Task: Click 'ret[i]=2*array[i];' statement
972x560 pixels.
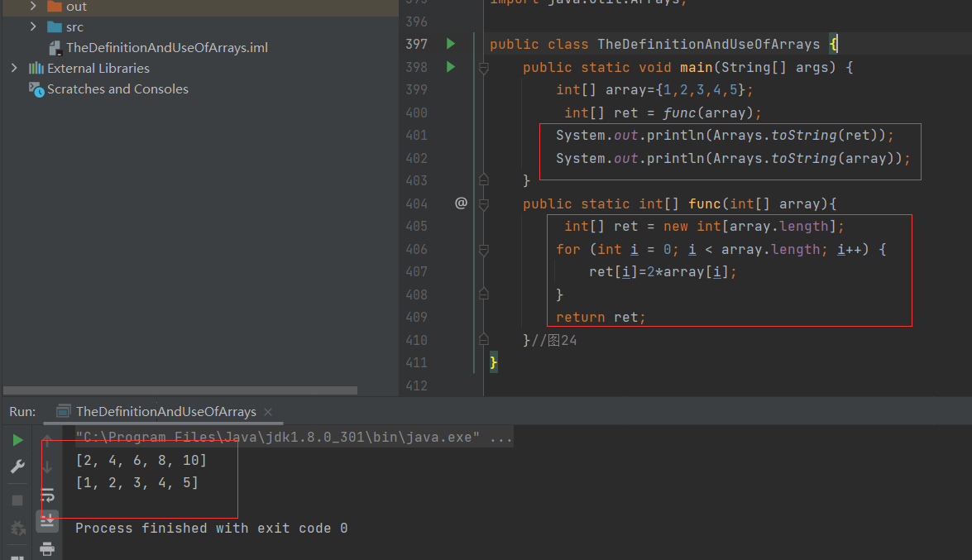Action: pyautogui.click(x=663, y=271)
